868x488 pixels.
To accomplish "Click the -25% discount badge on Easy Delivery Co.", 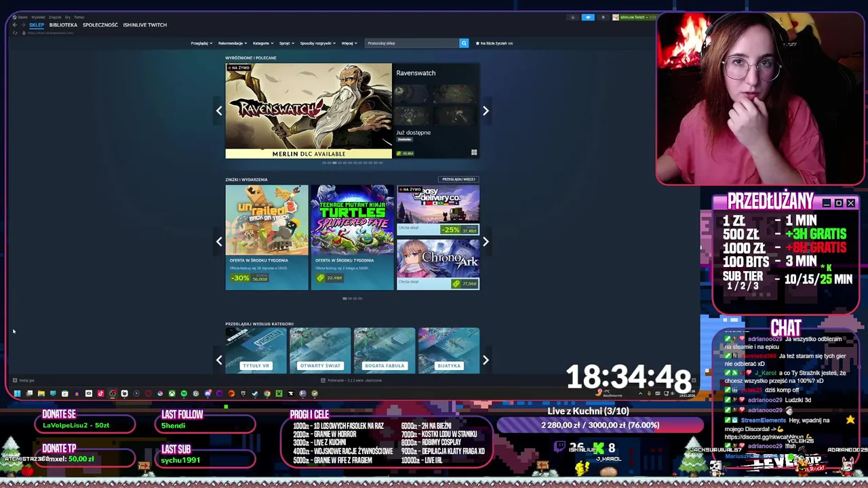I will tap(450, 230).
